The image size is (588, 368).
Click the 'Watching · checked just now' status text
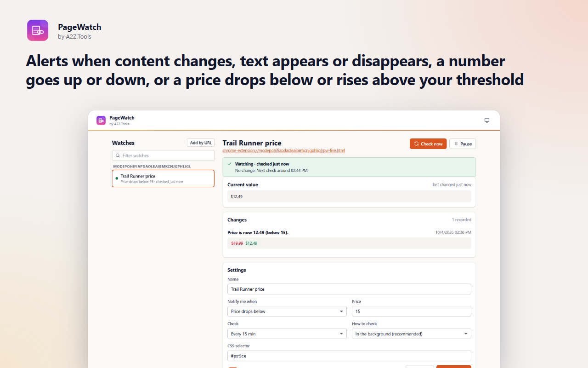pyautogui.click(x=262, y=164)
